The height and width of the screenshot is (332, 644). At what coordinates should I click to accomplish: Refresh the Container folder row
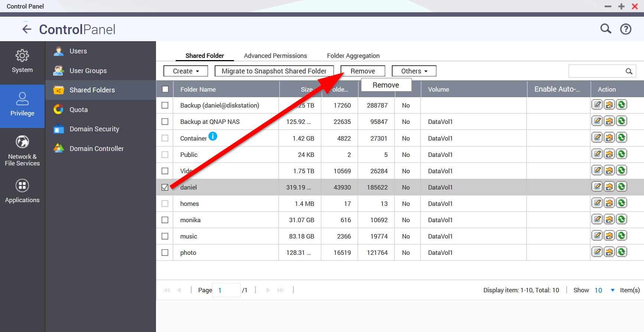pyautogui.click(x=621, y=137)
